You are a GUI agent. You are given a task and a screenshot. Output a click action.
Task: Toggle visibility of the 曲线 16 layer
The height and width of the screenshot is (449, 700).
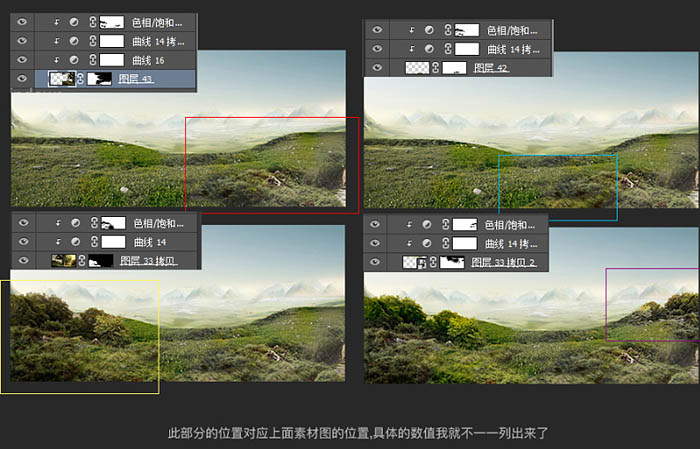pyautogui.click(x=22, y=60)
